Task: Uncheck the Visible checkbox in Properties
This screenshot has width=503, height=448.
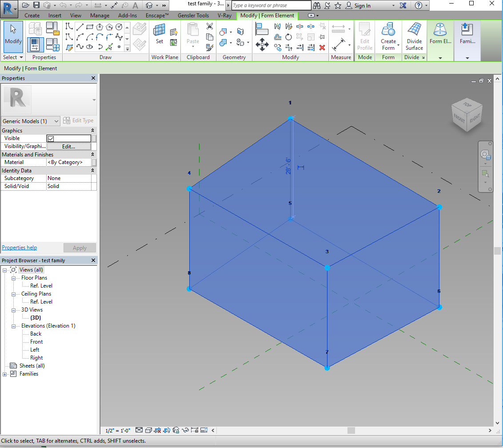Action: [51, 139]
